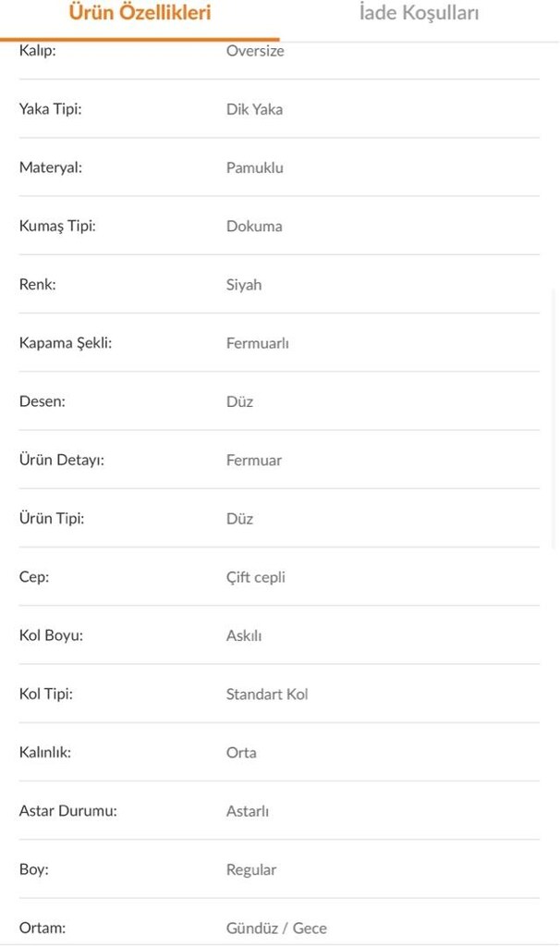Click the Düz value next to Desen

pyautogui.click(x=239, y=402)
